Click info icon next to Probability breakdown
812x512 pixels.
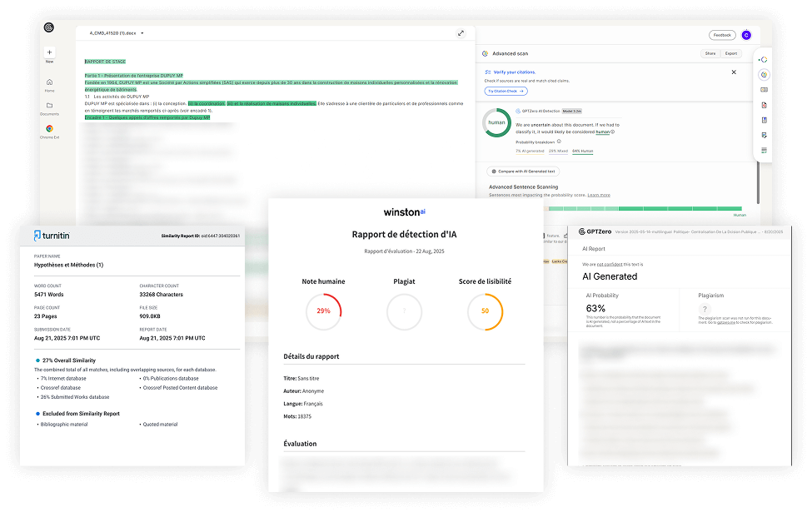pyautogui.click(x=559, y=142)
